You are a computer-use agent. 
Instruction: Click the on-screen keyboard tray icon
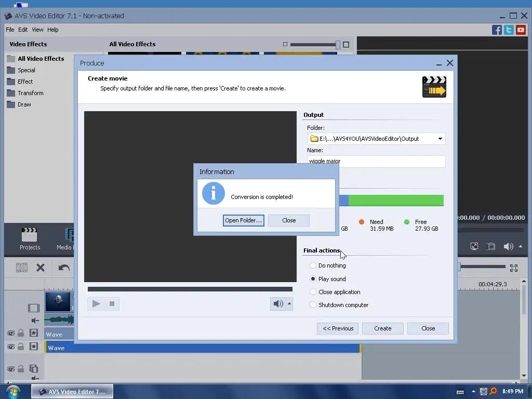pyautogui.click(x=460, y=392)
